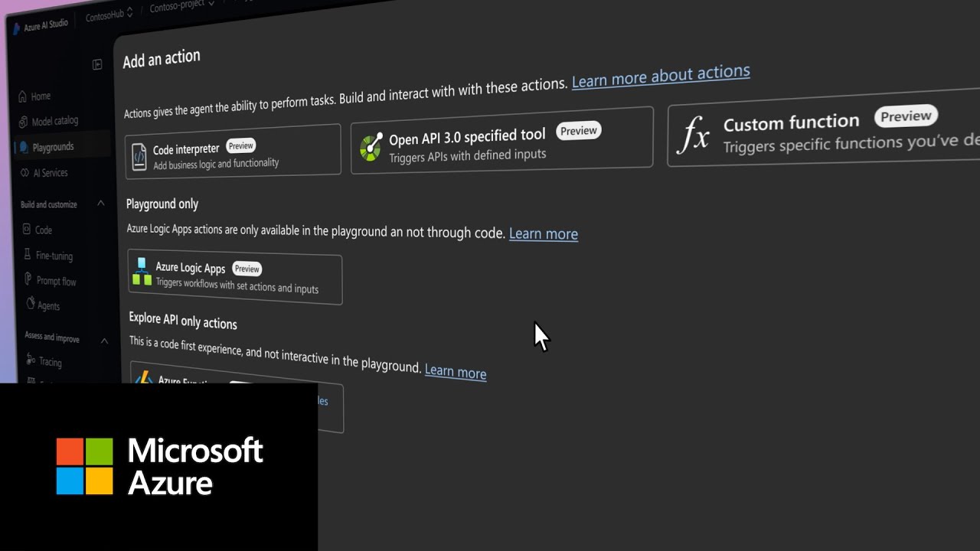The width and height of the screenshot is (980, 551).
Task: Click 'Triggers APIs with defined inputs' text
Action: [x=467, y=155]
